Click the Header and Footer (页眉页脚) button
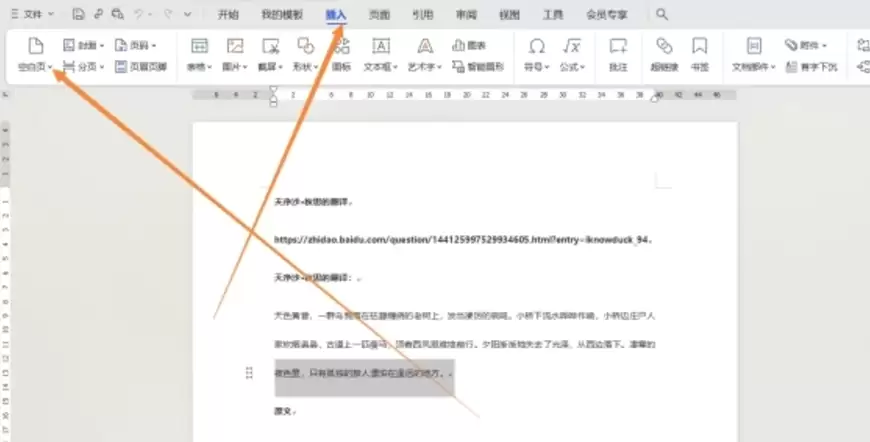Screen dimensions: 870x442 [x=141, y=67]
